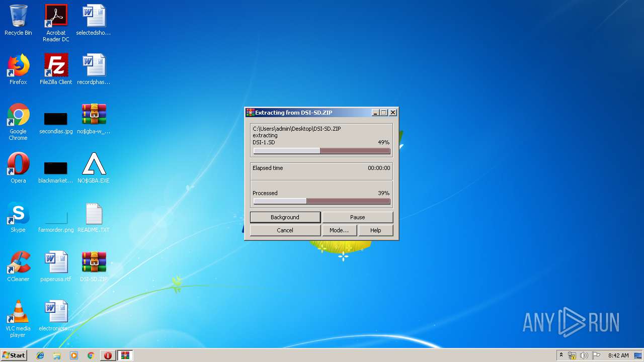Image resolution: width=644 pixels, height=362 pixels.
Task: Open Windows Media Player taskbar icon
Action: pyautogui.click(x=74, y=355)
